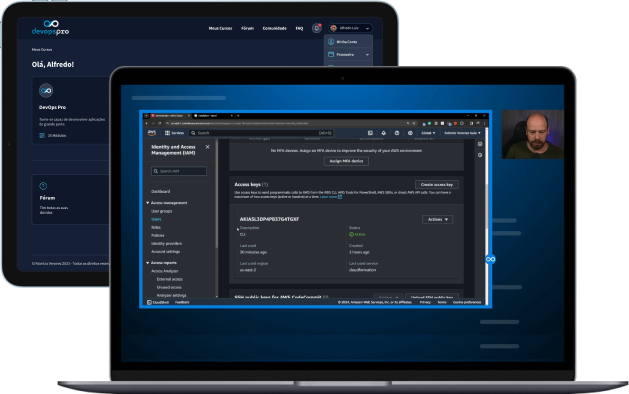Collapse the Access reports section
The height and width of the screenshot is (394, 629).
point(148,263)
